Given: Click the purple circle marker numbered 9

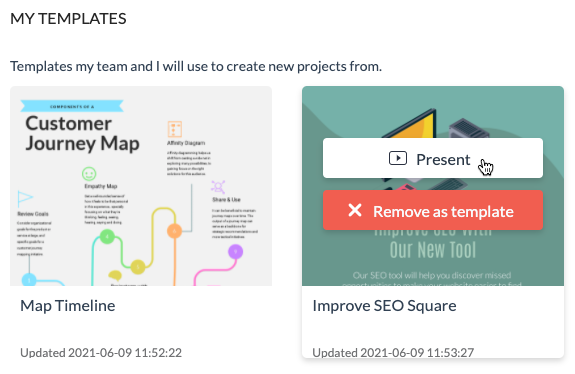Looking at the screenshot, I should tap(235, 252).
